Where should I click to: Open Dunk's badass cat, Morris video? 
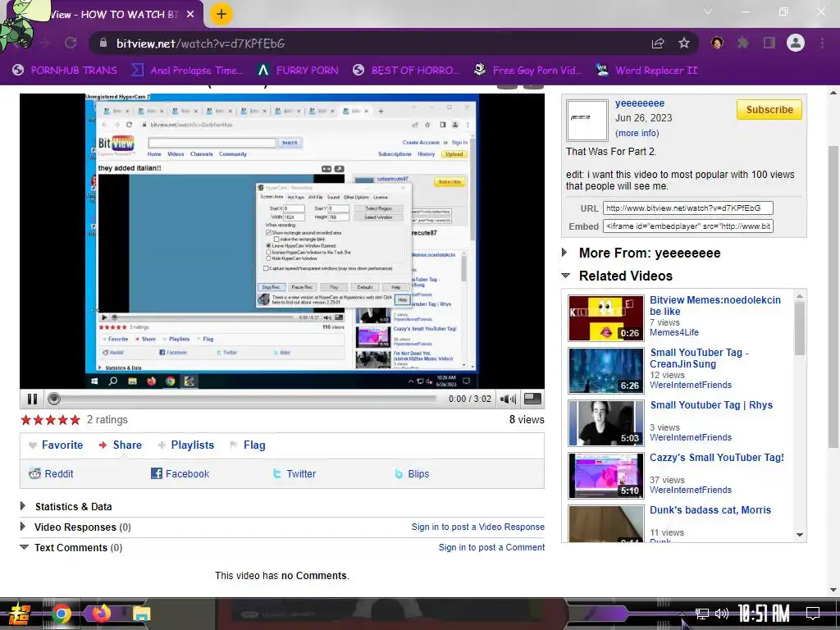(x=710, y=510)
